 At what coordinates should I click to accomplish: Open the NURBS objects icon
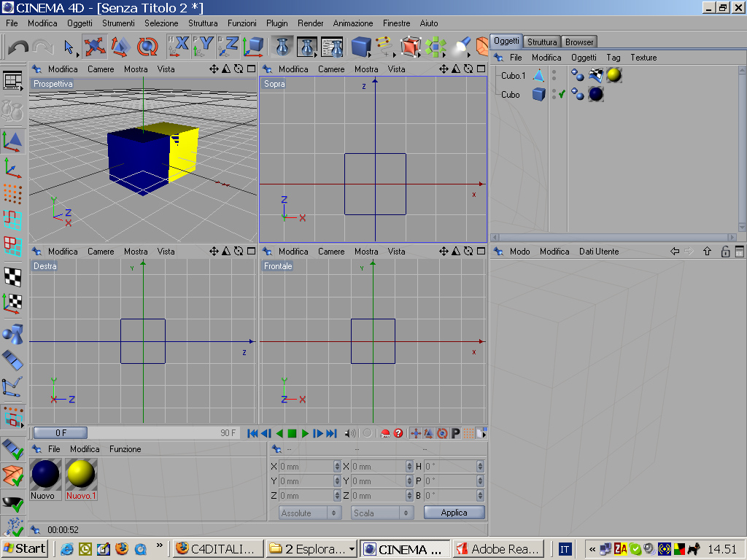point(411,47)
